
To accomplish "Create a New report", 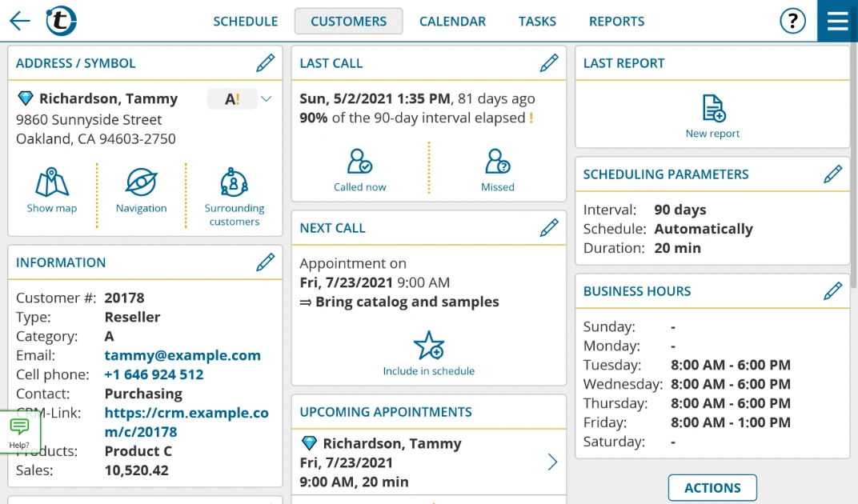I will [x=712, y=109].
